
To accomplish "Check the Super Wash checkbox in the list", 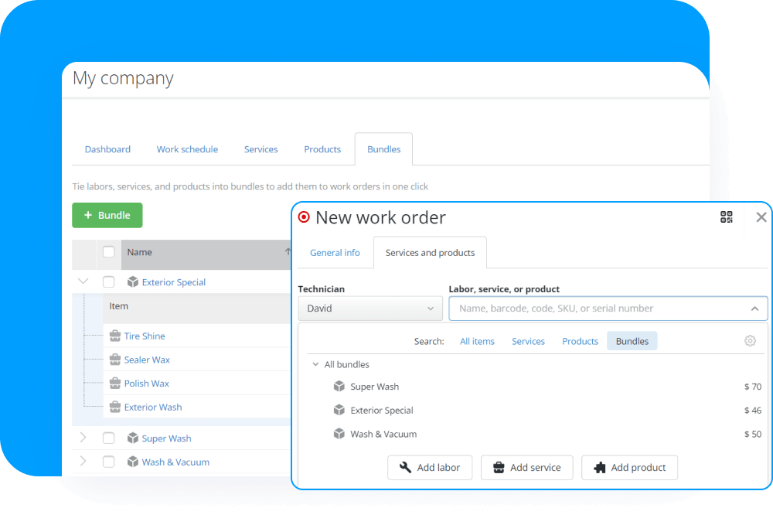I will (x=108, y=438).
